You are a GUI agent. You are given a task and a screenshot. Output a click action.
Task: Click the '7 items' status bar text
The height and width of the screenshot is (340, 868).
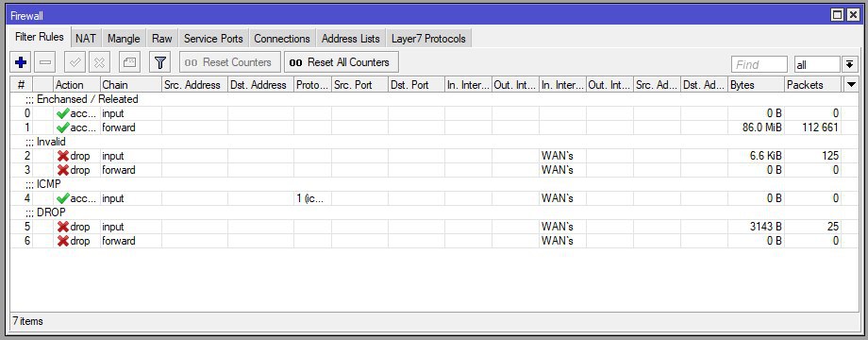(x=27, y=321)
